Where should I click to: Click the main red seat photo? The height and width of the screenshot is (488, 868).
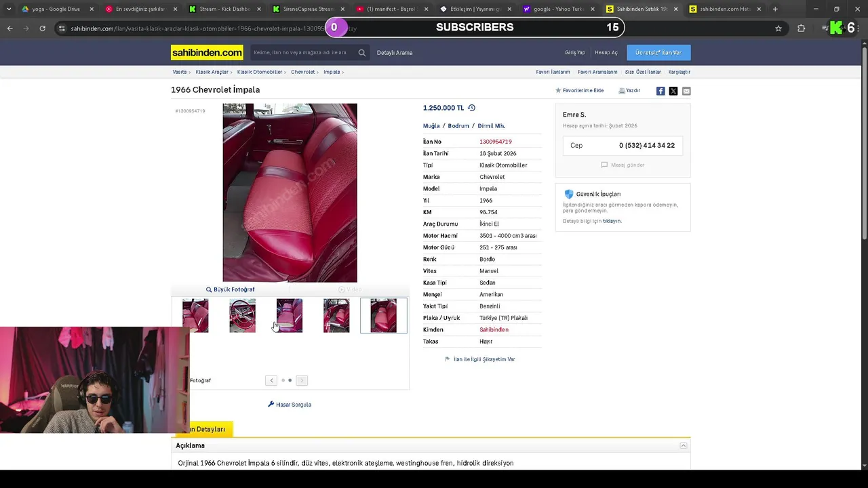(x=290, y=192)
